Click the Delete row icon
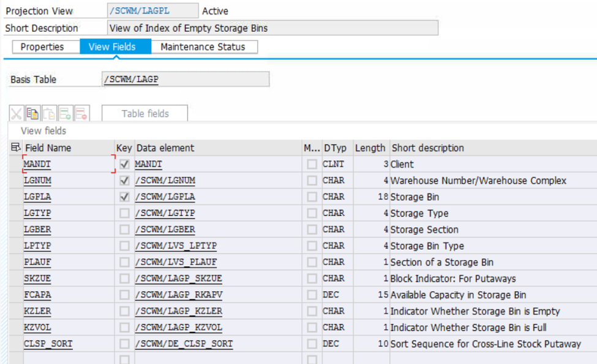Viewport: 597px width, 364px height. pos(82,113)
